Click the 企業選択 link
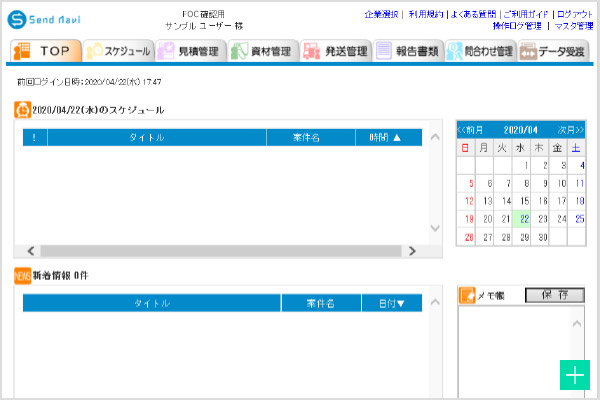This screenshot has height=400, width=600. tap(382, 15)
